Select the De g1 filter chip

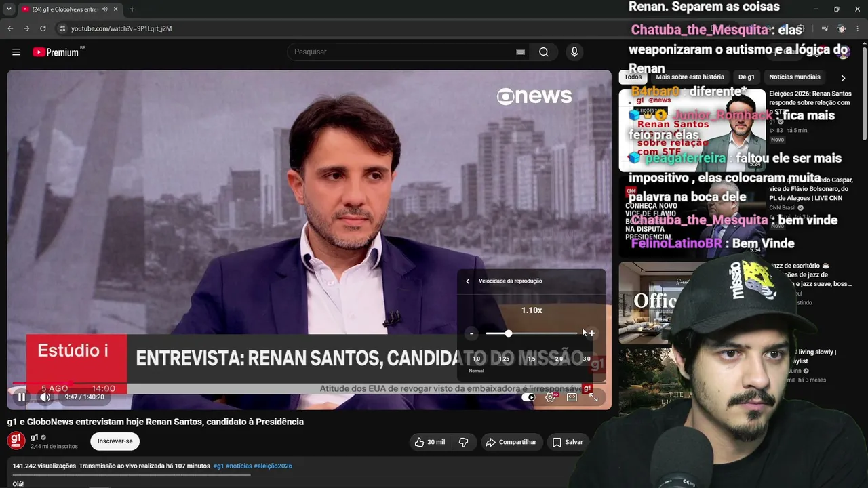746,77
